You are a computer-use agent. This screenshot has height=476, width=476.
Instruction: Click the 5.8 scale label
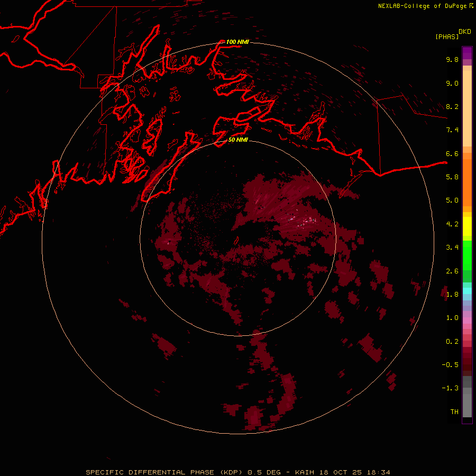pos(452,177)
